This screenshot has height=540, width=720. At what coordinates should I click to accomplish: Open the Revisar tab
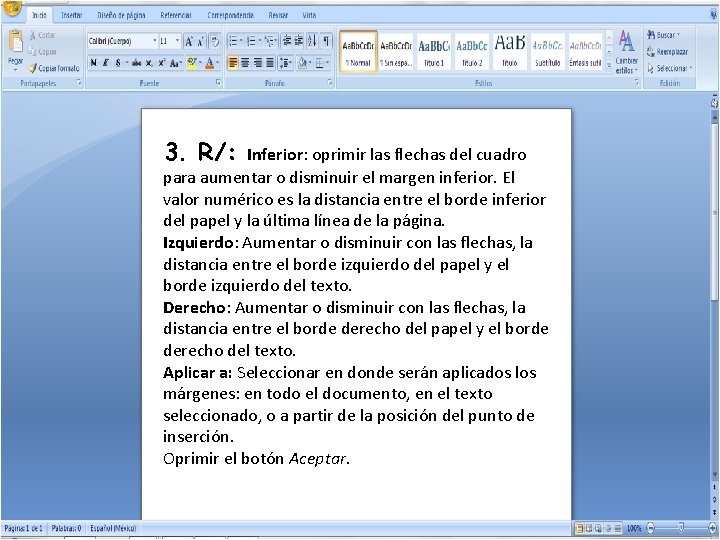278,15
